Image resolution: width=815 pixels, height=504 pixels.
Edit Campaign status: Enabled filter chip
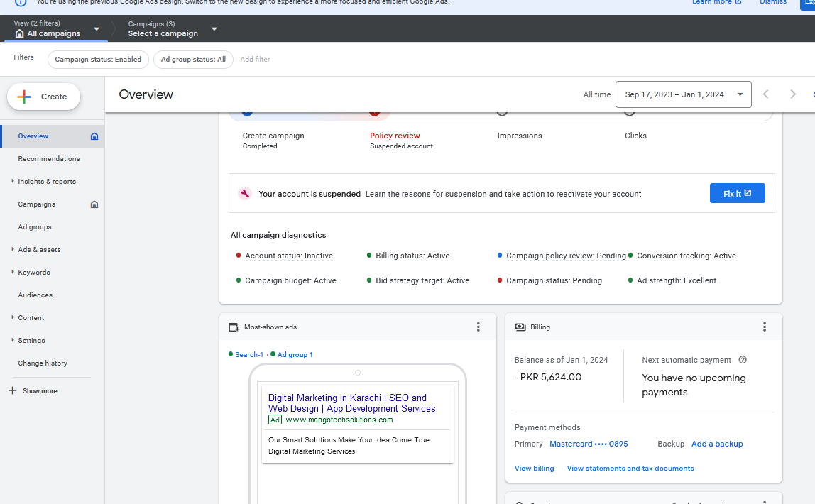(98, 59)
